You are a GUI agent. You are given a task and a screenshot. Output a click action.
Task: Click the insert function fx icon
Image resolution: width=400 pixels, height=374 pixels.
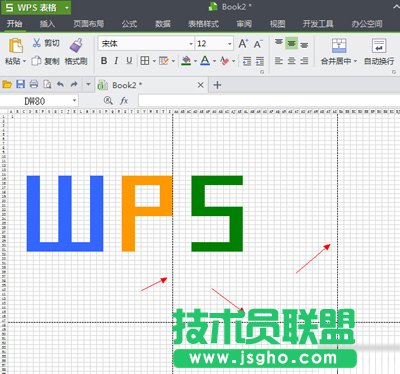pos(124,101)
